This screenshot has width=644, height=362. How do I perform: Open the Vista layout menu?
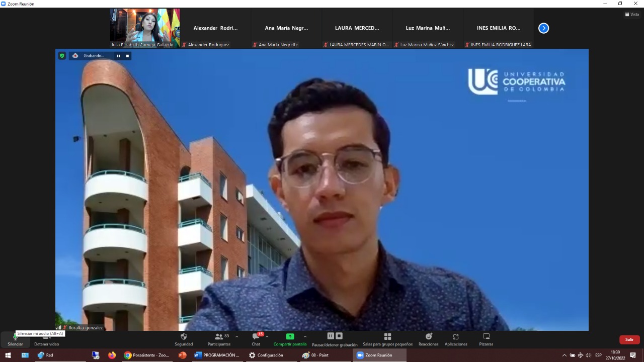tap(631, 15)
